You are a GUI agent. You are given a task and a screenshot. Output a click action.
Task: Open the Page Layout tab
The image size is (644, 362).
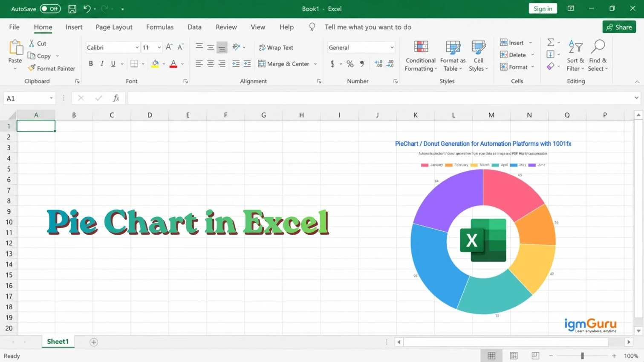tap(114, 27)
